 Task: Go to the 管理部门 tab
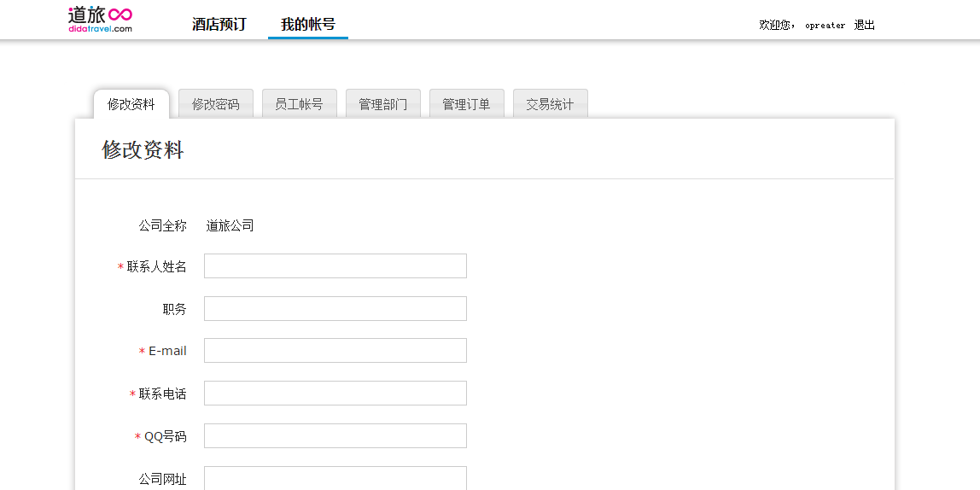click(x=382, y=104)
